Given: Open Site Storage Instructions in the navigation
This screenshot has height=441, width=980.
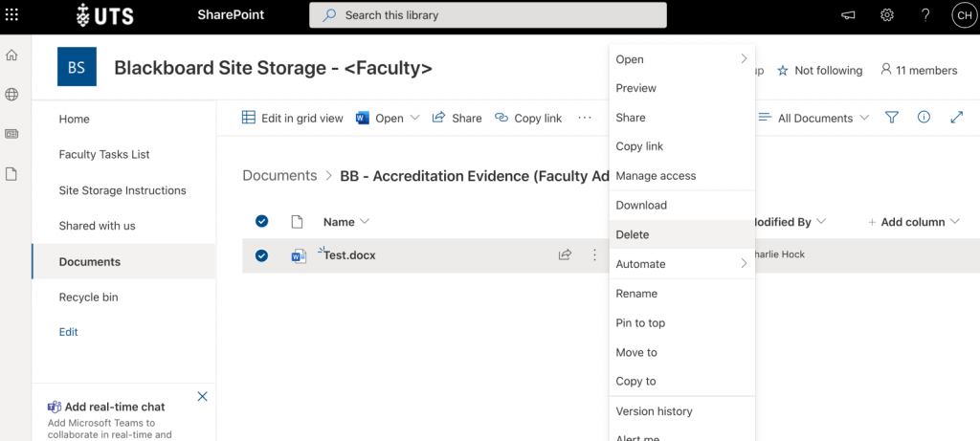Looking at the screenshot, I should [x=123, y=190].
